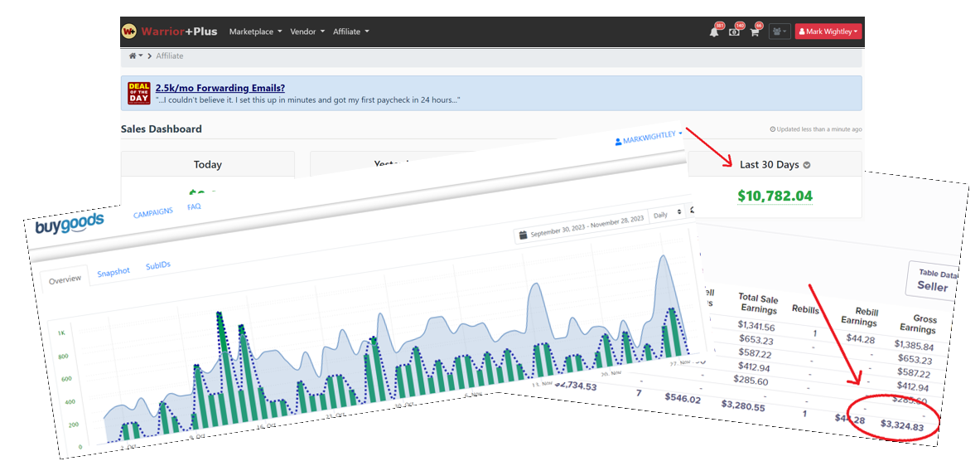
Task: Open the team group icon dropdown
Action: point(780,32)
